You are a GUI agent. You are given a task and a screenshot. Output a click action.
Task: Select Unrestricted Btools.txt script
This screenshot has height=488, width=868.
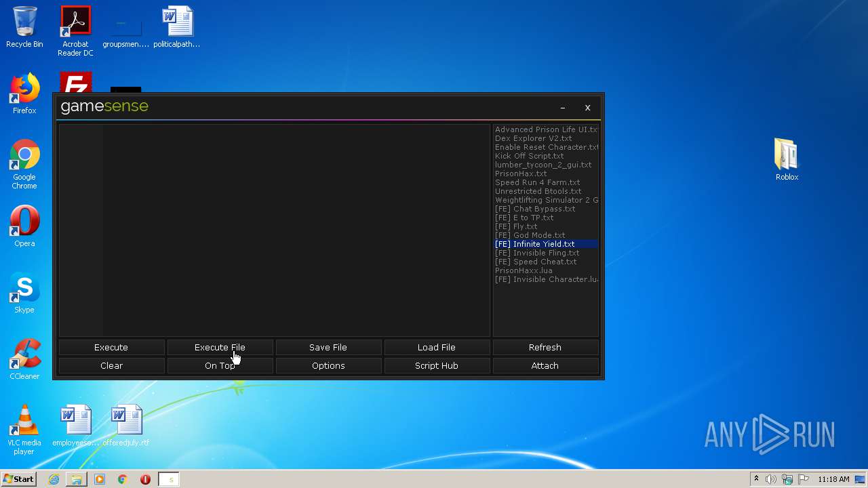tap(546, 191)
